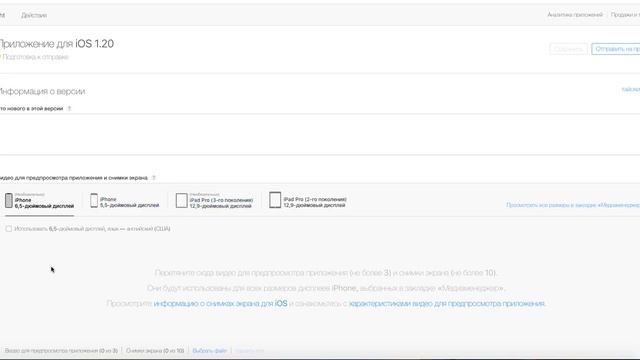
Task: Select the iPhone 6,5-inch display tab
Action: pos(40,200)
